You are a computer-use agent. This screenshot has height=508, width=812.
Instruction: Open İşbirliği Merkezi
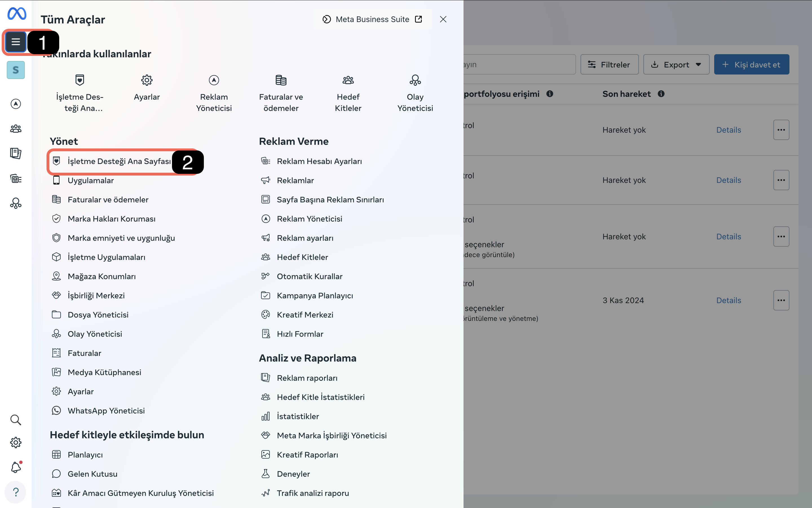tap(89, 295)
